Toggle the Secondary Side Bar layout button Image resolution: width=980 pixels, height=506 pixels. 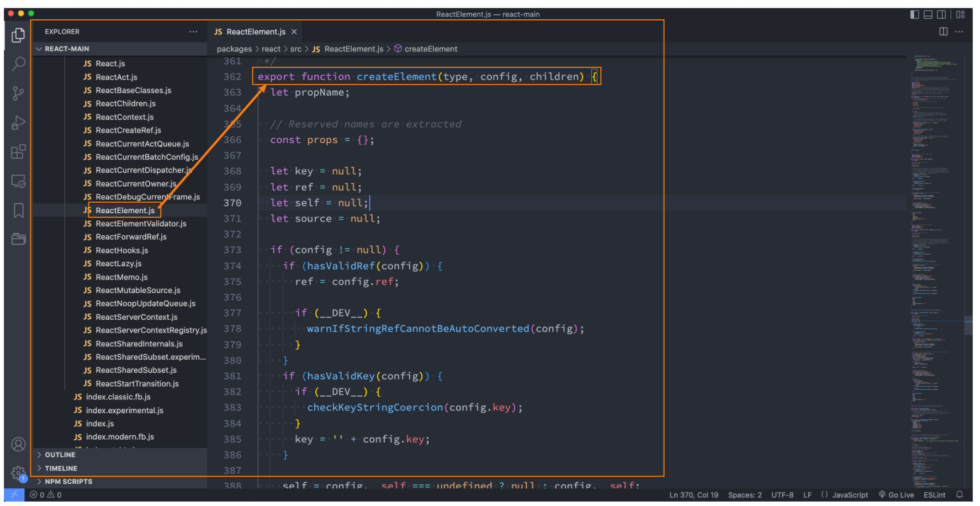(941, 14)
